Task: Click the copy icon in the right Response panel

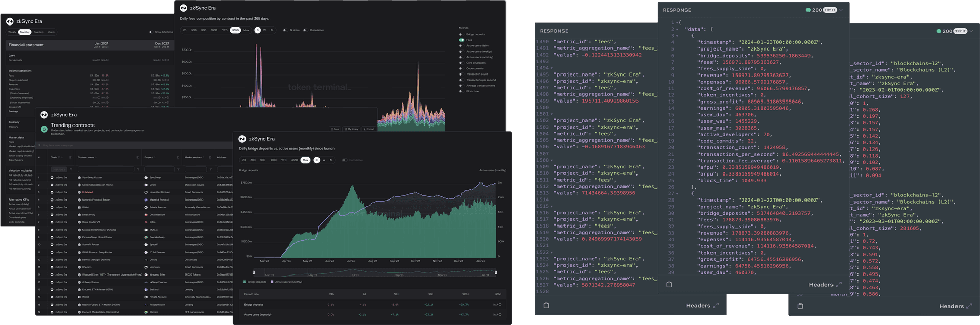Action: coord(800,306)
